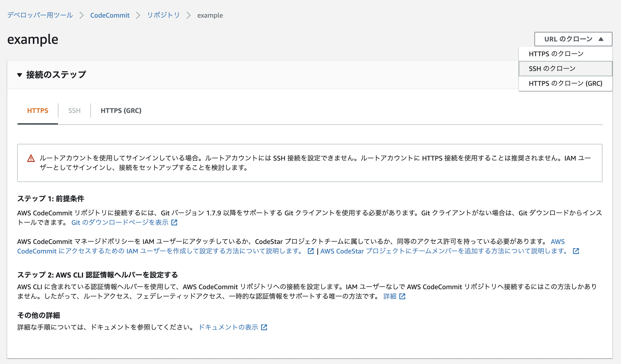This screenshot has width=621, height=364.
Task: Click the ステップ 1: 前提条件 heading
Action: (x=51, y=198)
